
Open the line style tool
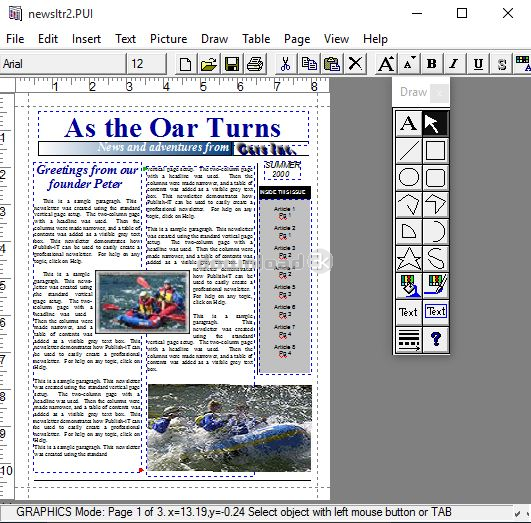[409, 340]
